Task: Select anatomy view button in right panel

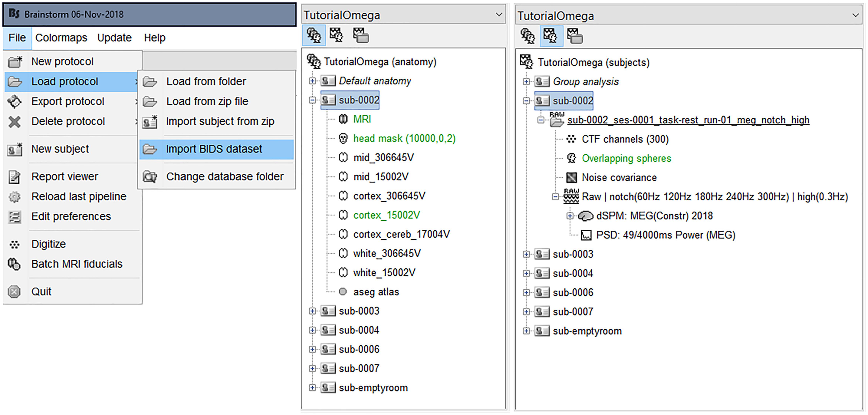Action: click(528, 36)
